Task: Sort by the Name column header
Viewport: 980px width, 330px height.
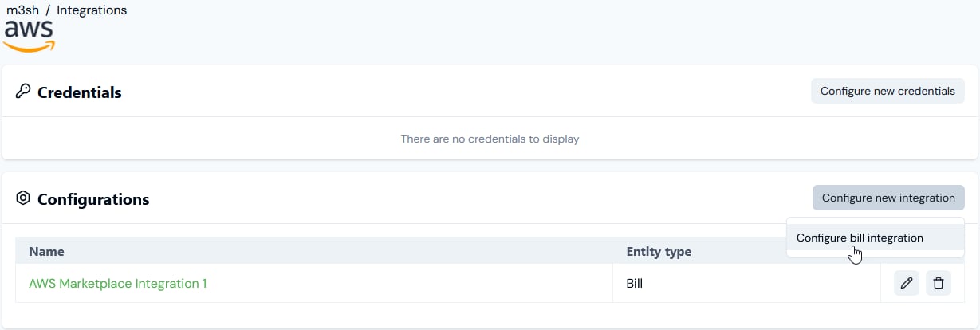Action: [47, 251]
